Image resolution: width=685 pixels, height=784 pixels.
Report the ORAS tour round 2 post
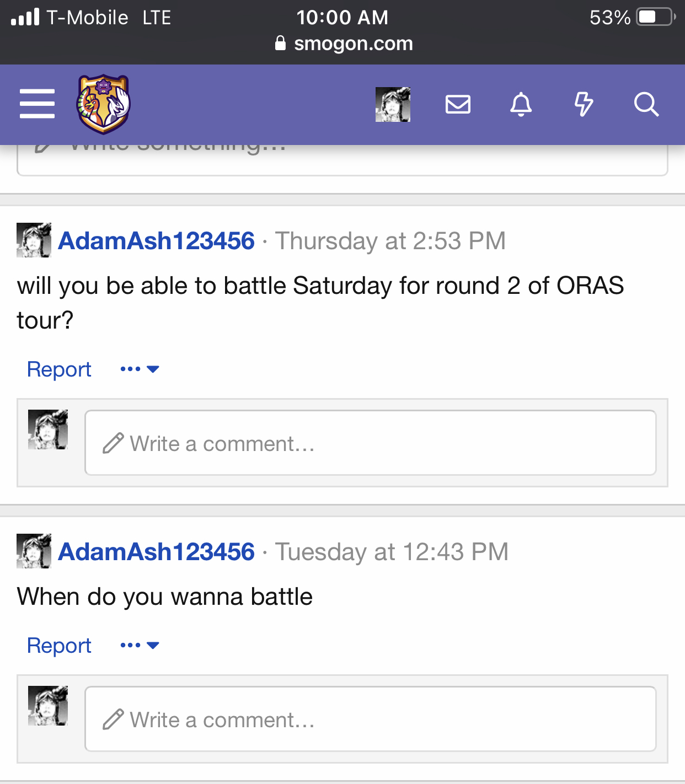pos(59,369)
